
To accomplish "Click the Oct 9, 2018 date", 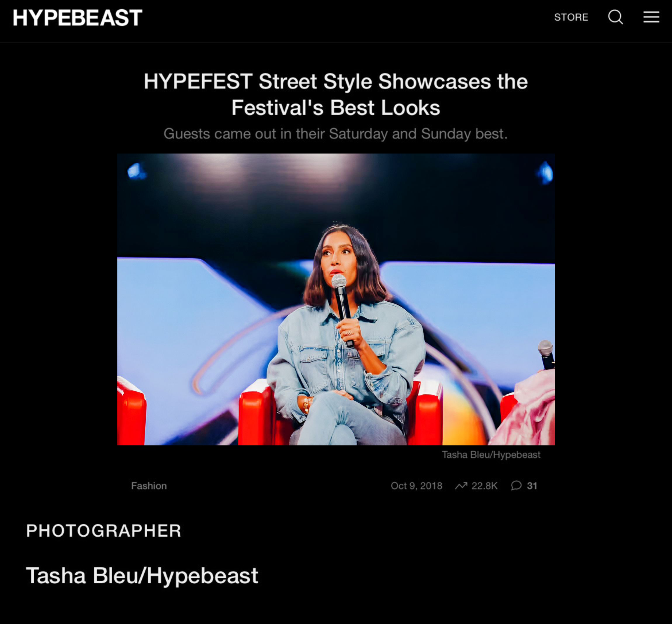I will (x=416, y=486).
